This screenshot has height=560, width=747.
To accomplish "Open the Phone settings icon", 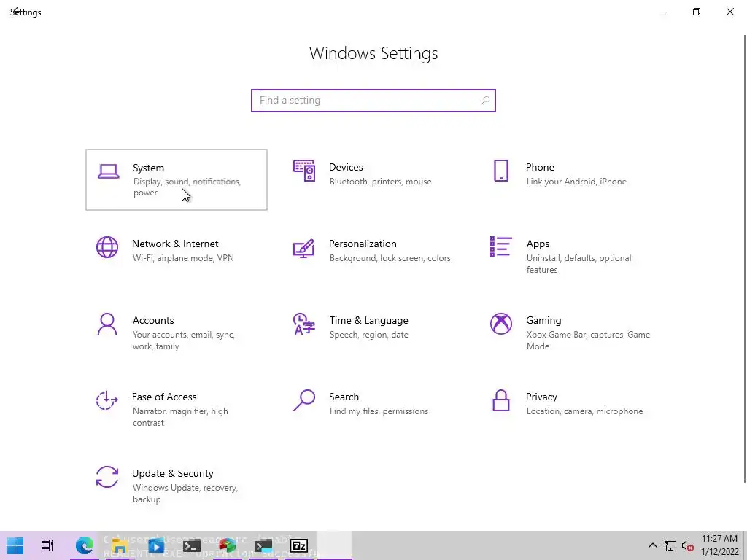I will [x=500, y=171].
